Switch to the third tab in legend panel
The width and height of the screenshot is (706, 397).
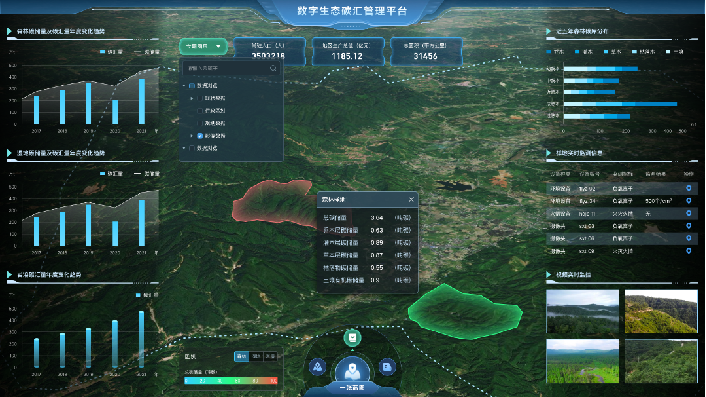pos(271,356)
